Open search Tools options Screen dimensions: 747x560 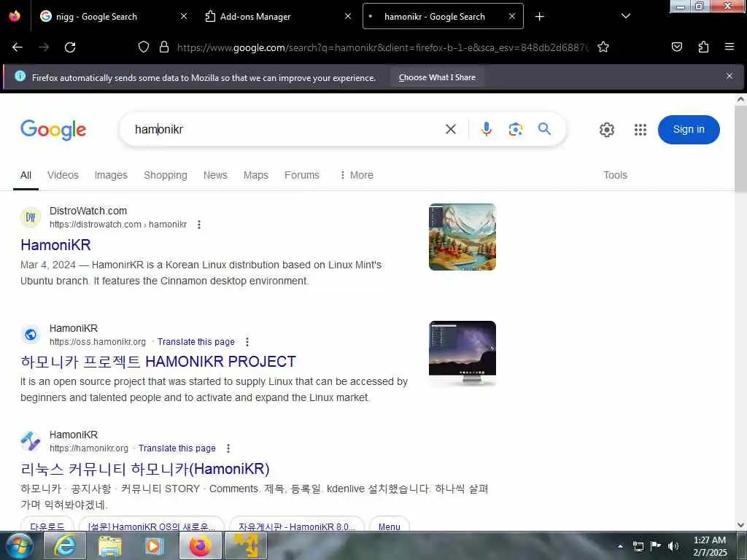[615, 175]
